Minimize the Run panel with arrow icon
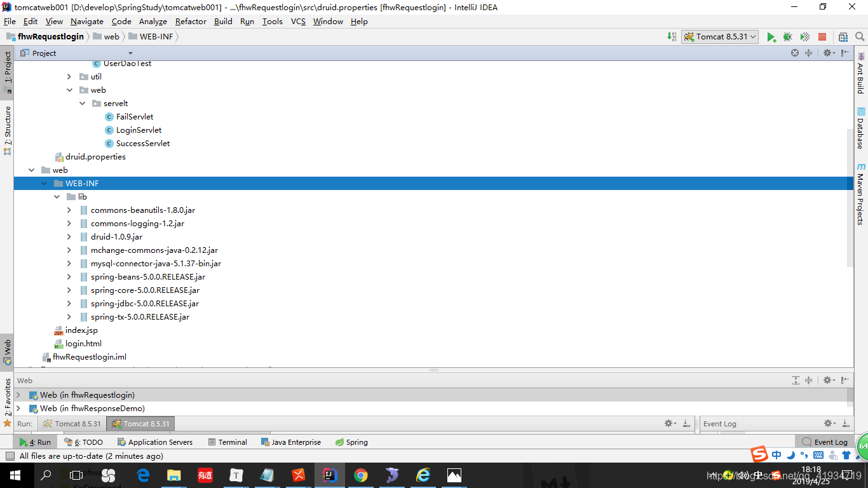Viewport: 868px width, 488px height. pos(686,423)
